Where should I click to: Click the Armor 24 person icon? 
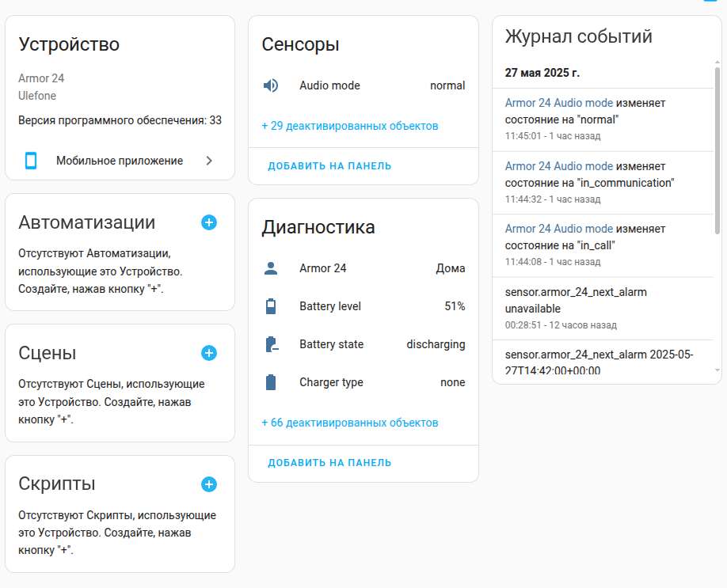click(271, 268)
